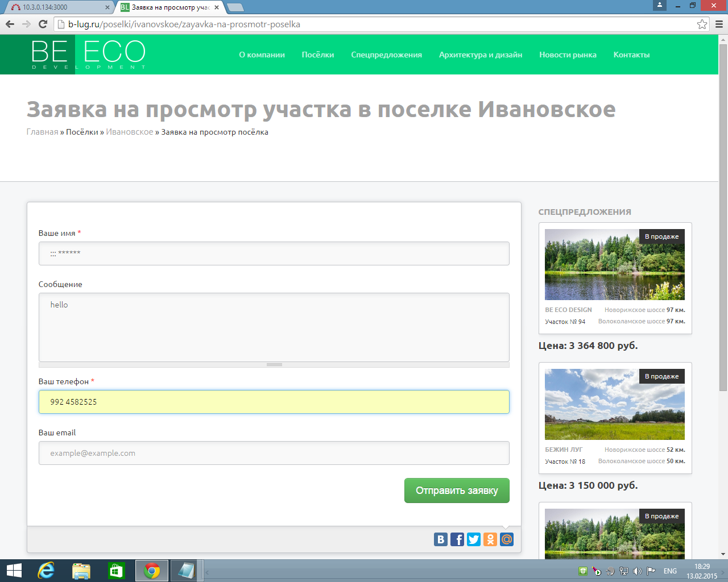Share page via Facebook icon
Image resolution: width=728 pixels, height=582 pixels.
pos(457,539)
